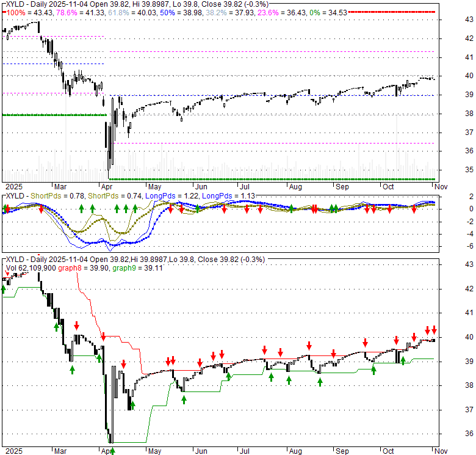
Task: Click 'Nov' on the top chart's time axis
Action: pyautogui.click(x=441, y=187)
